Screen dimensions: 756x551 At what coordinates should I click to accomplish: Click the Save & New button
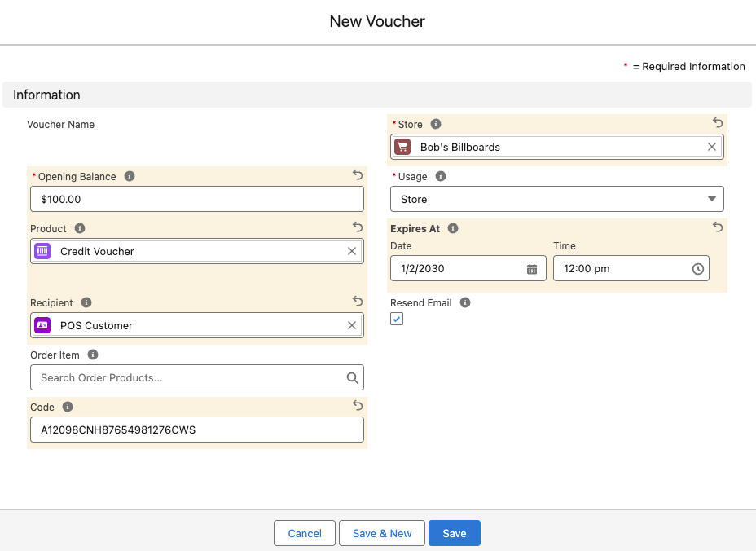381,533
